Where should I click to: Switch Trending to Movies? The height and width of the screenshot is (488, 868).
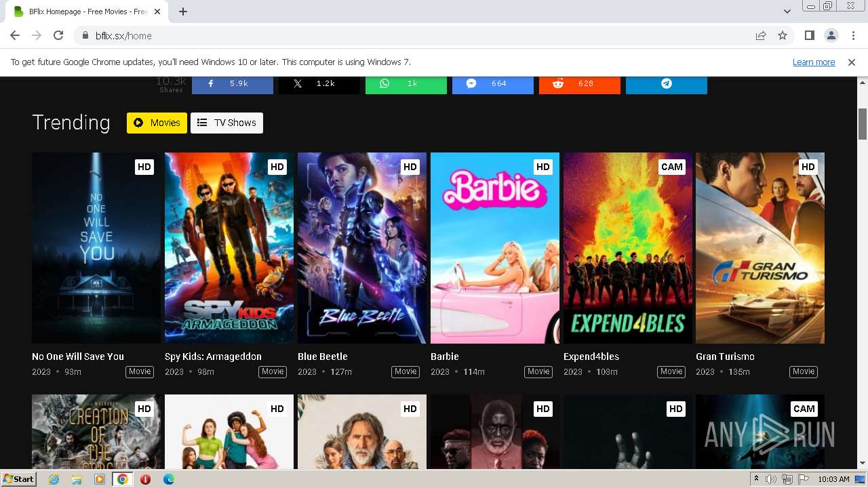coord(157,123)
